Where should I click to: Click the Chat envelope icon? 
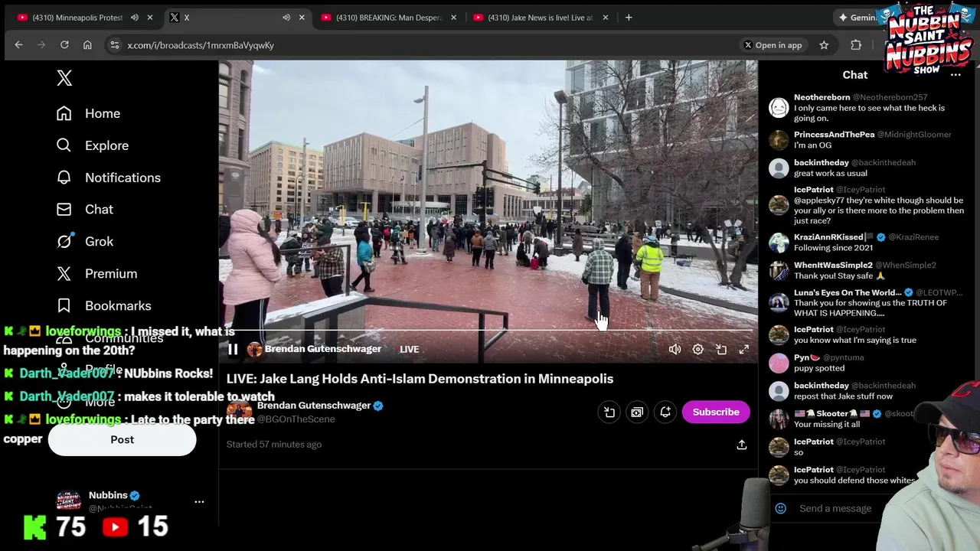64,210
